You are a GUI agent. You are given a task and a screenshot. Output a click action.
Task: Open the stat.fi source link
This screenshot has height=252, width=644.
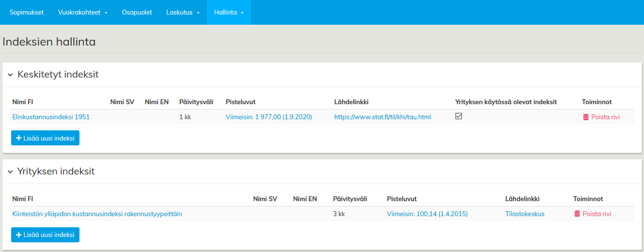(x=382, y=117)
